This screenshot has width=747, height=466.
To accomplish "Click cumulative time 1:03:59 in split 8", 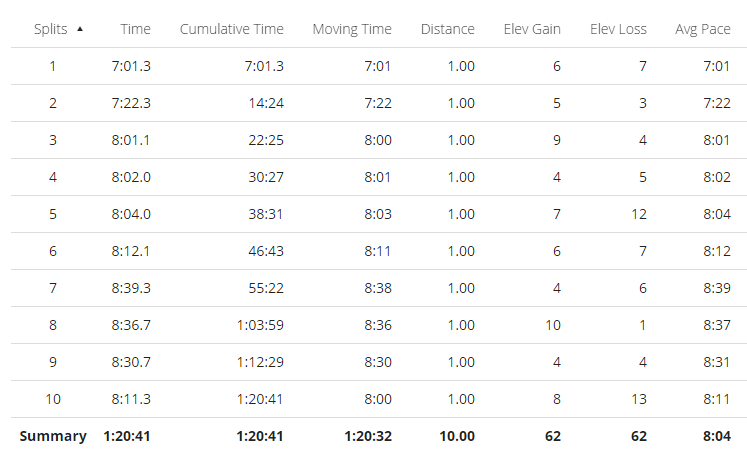I will 260,326.
